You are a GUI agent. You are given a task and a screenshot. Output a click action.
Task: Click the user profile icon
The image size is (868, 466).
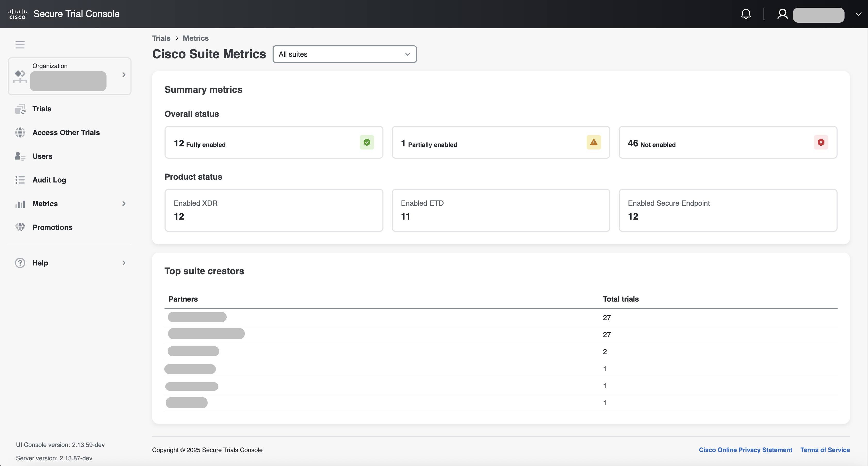click(782, 14)
